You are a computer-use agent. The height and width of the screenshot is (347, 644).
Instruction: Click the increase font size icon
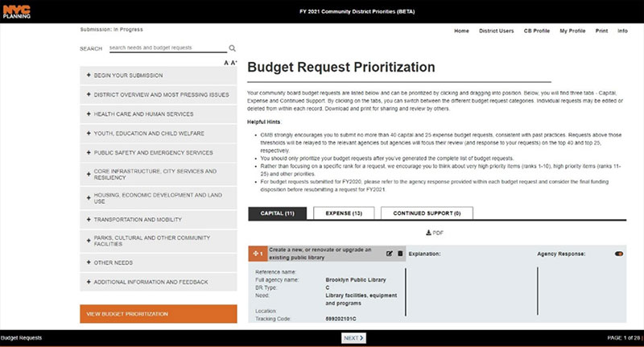pyautogui.click(x=233, y=63)
